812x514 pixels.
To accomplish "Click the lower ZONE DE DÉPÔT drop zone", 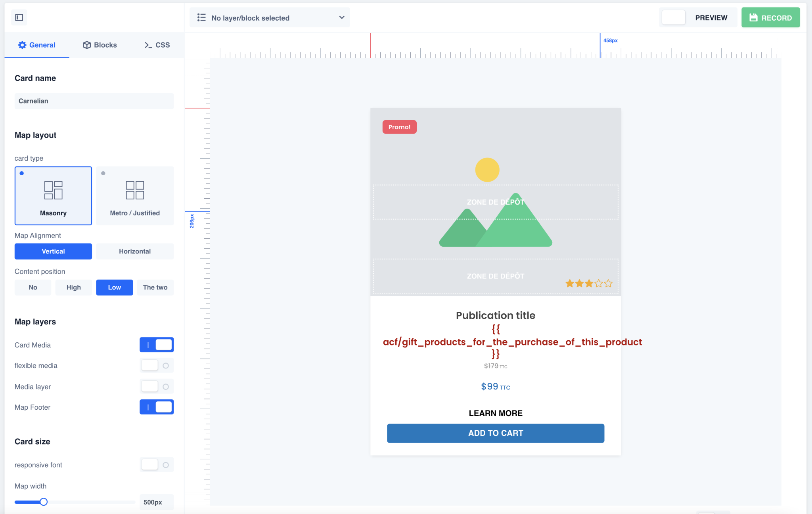I will [496, 276].
